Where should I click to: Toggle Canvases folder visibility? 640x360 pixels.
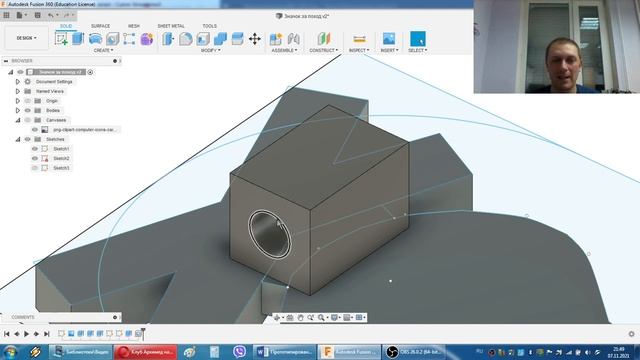(27, 120)
